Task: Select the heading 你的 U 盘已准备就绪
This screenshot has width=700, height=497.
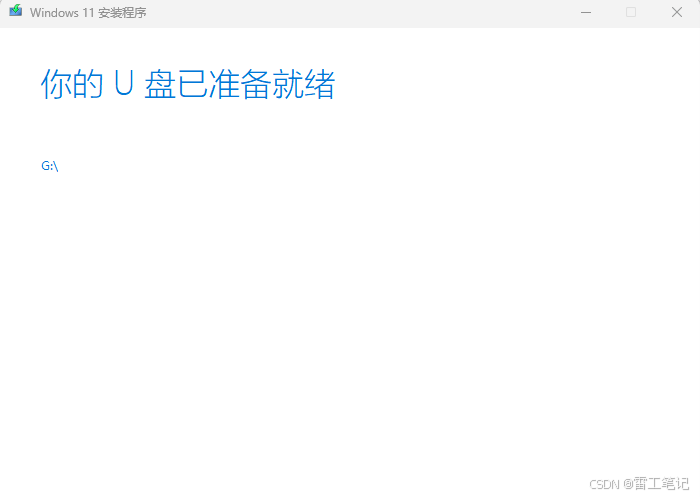Action: point(188,84)
